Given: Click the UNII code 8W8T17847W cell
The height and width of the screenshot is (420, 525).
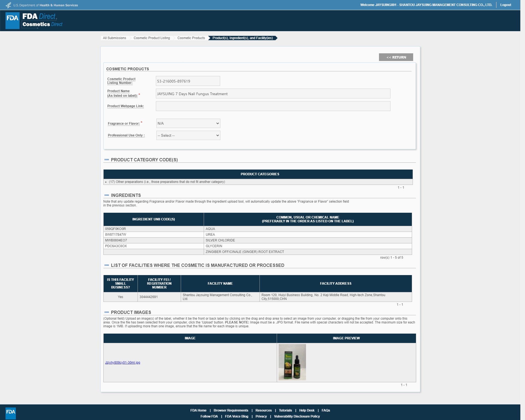Looking at the screenshot, I should click(x=154, y=235).
